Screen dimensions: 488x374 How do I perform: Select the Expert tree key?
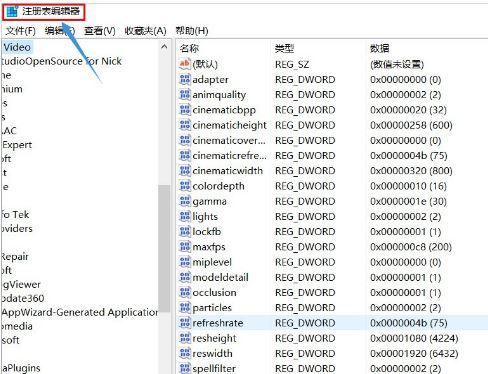tap(17, 145)
